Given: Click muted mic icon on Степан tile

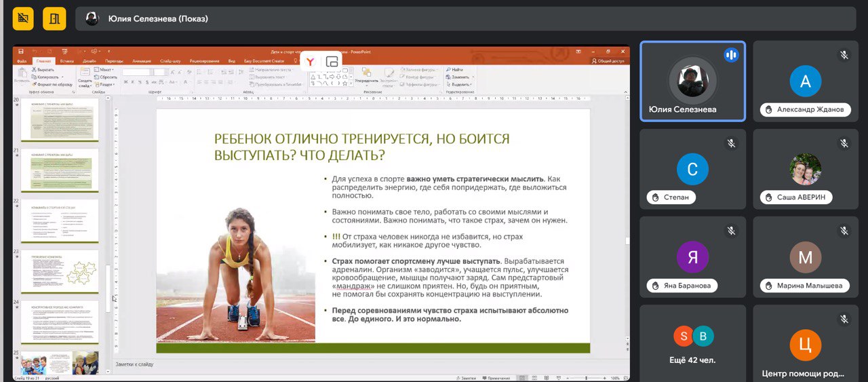Looking at the screenshot, I should click(731, 143).
